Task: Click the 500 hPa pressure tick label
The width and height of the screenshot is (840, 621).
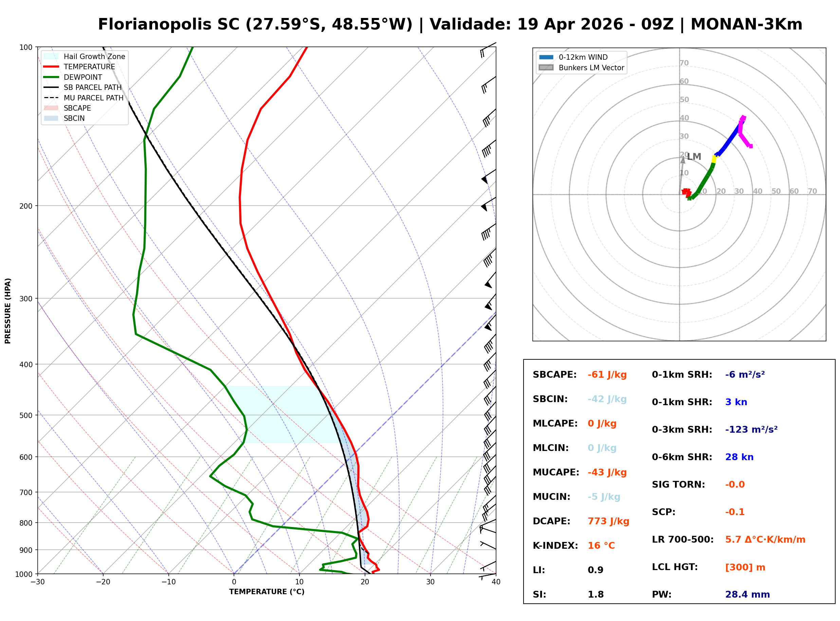Action: [26, 415]
